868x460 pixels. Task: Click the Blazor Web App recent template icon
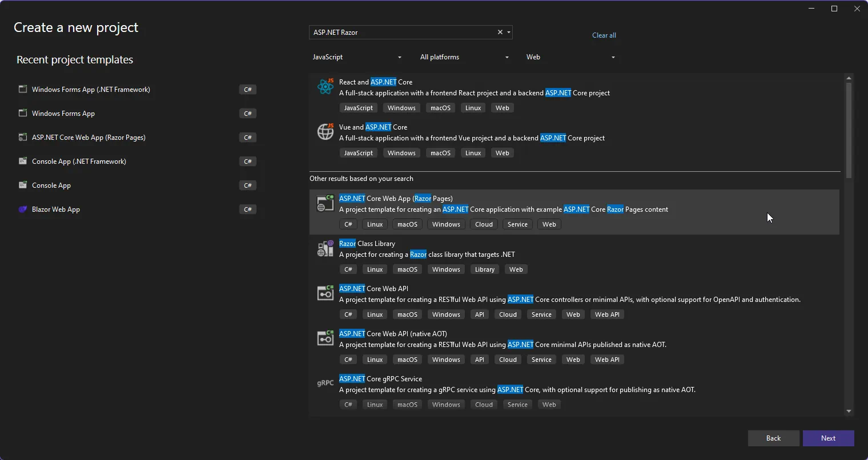(23, 209)
